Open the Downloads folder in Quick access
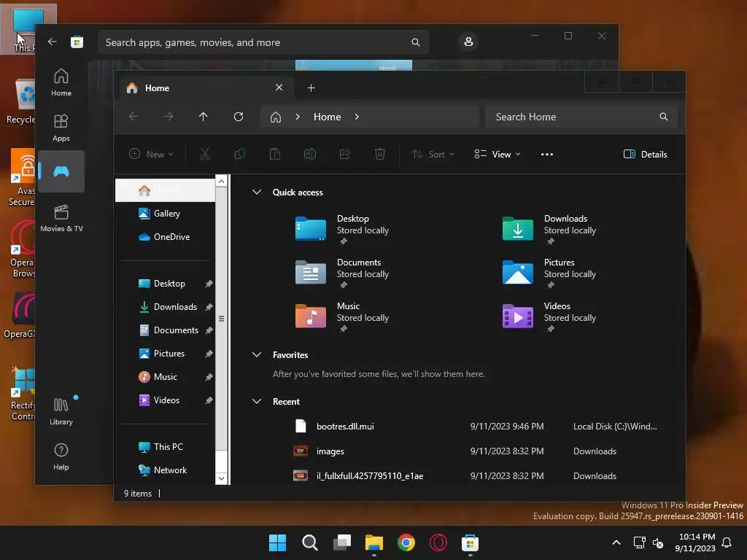The height and width of the screenshot is (560, 747). point(549,228)
